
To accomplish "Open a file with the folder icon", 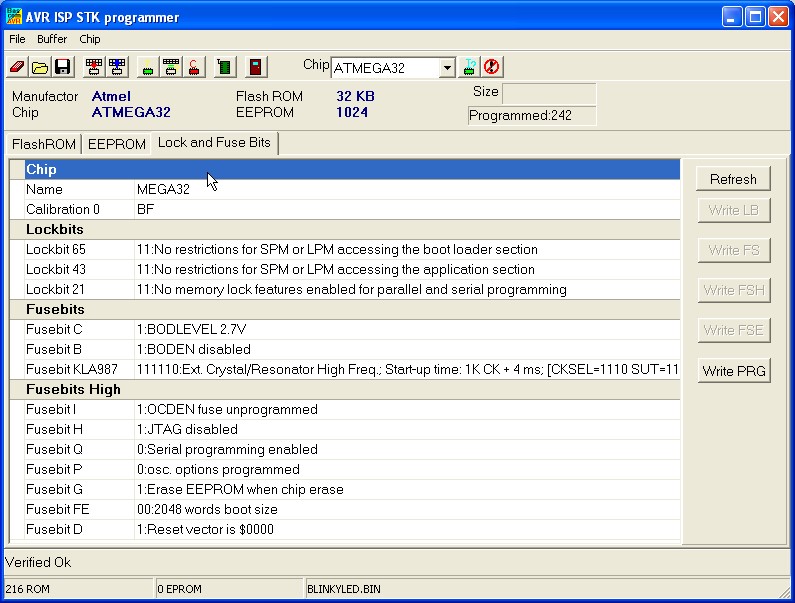I will click(x=40, y=67).
